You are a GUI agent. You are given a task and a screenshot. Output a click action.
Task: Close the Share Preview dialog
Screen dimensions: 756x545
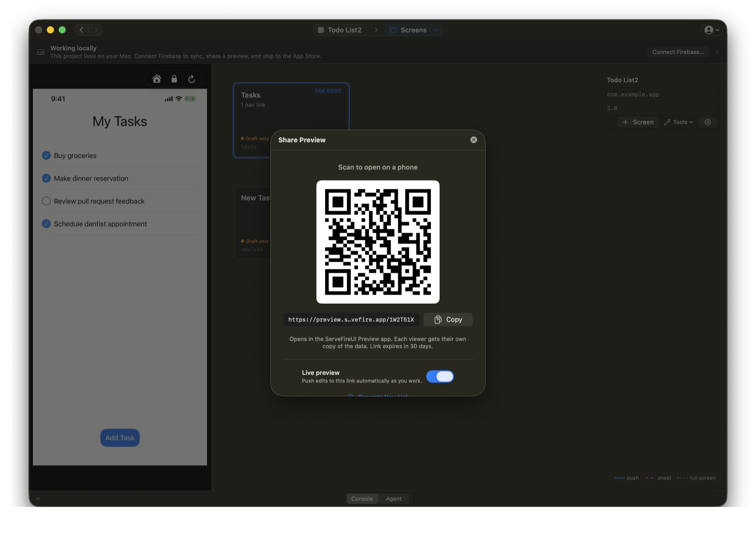pos(473,140)
